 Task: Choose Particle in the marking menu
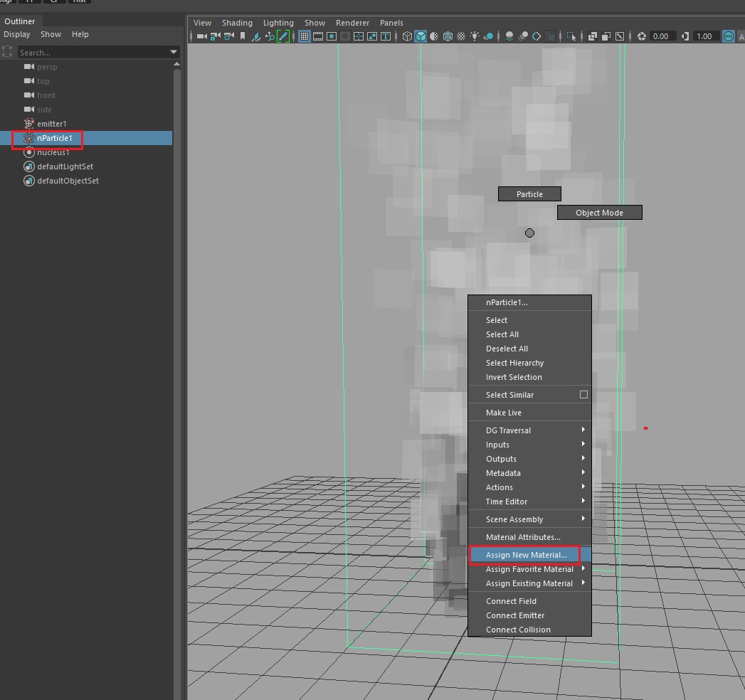[x=529, y=193]
